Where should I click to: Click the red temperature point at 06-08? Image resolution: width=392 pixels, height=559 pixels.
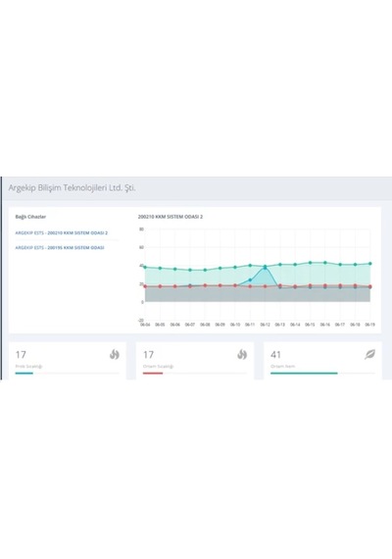205,285
